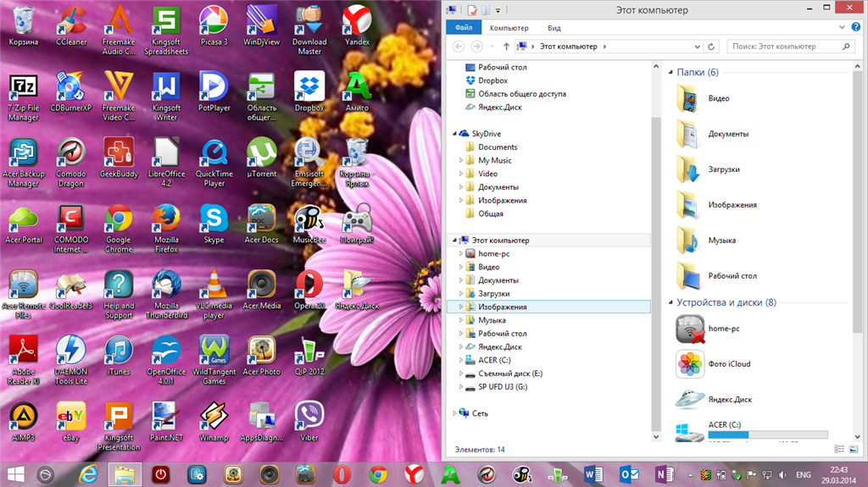Open iTunes desktop shortcut

pos(119,355)
